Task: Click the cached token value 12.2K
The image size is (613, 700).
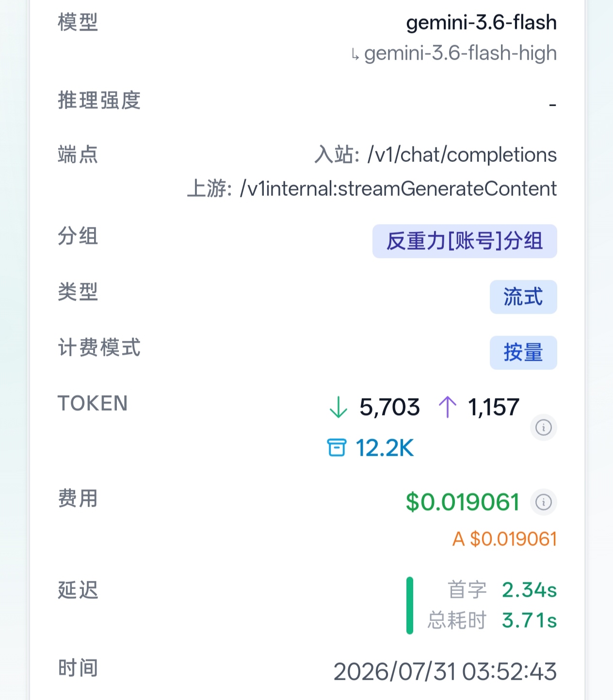Action: pos(385,448)
